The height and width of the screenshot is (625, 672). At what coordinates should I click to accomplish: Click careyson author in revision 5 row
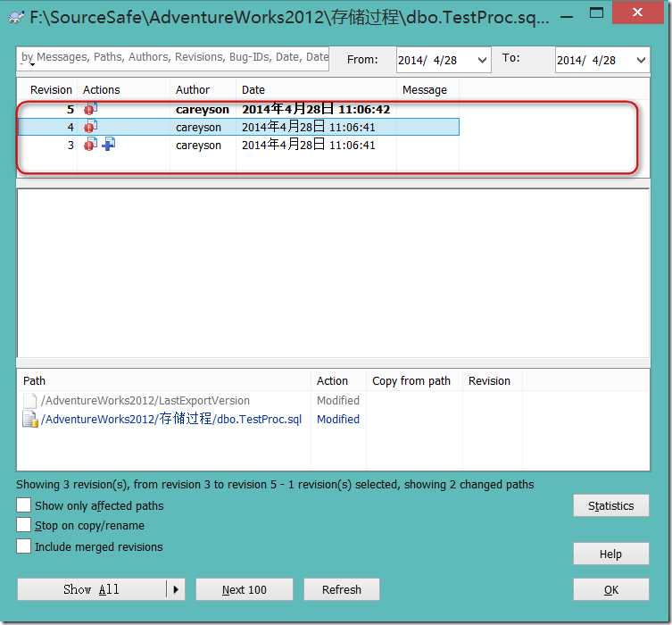203,110
